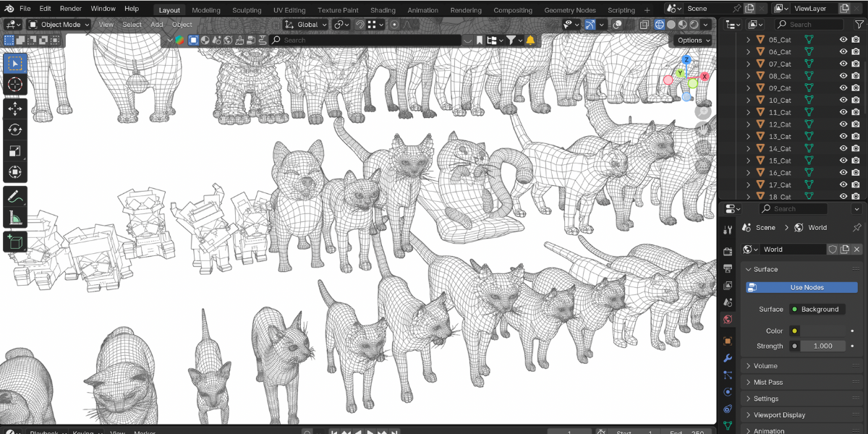Viewport: 868px width, 434px height.
Task: Expand the Mist Pass panel
Action: coord(801,382)
